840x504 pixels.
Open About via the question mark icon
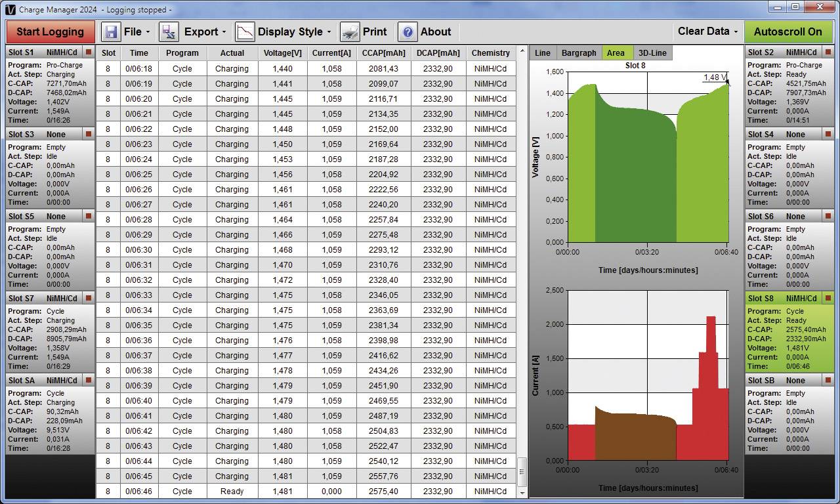tap(407, 31)
